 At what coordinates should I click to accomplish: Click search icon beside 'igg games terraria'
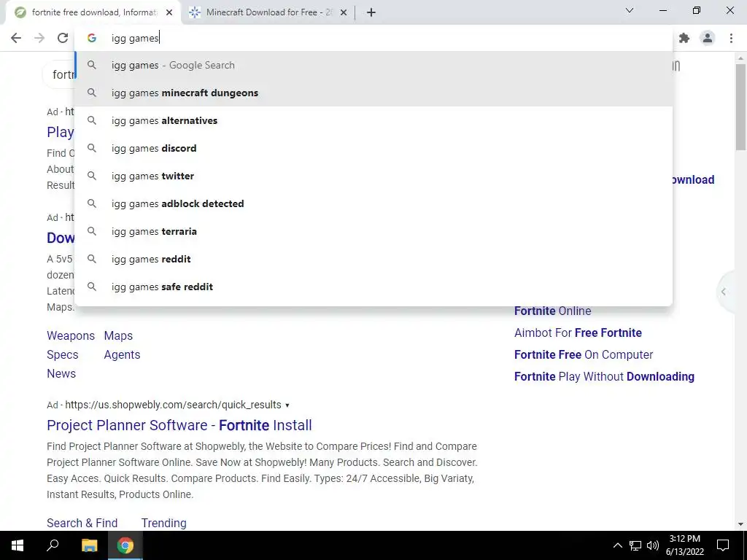[x=91, y=231]
